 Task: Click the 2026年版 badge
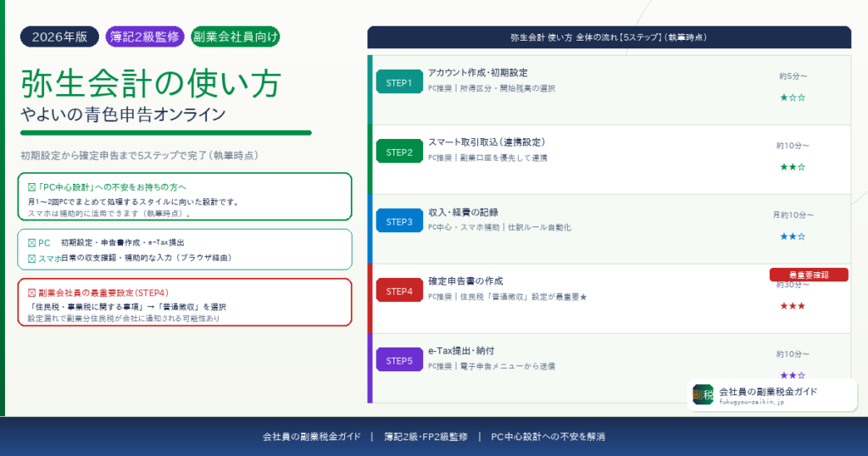(60, 37)
